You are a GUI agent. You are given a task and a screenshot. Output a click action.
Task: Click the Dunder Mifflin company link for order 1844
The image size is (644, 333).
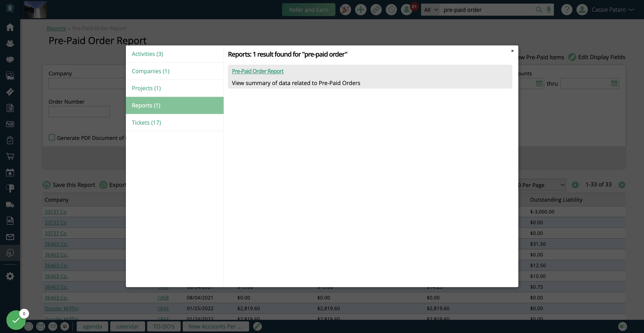(x=61, y=308)
